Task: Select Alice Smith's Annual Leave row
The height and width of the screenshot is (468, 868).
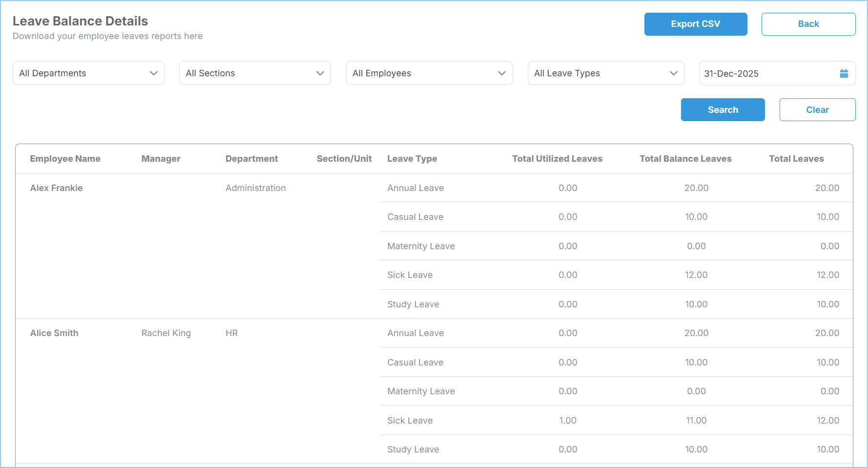Action: 616,333
